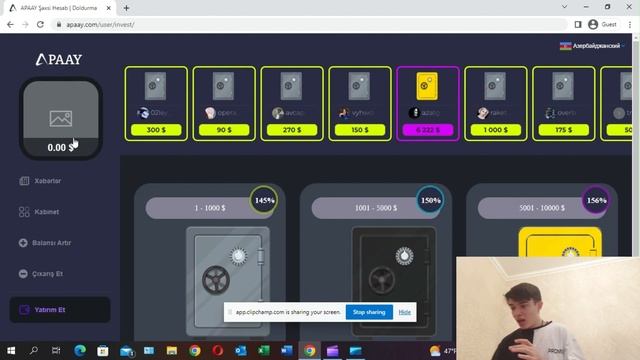Image resolution: width=640 pixels, height=360 pixels.
Task: Open a new browser tab
Action: [x=127, y=8]
